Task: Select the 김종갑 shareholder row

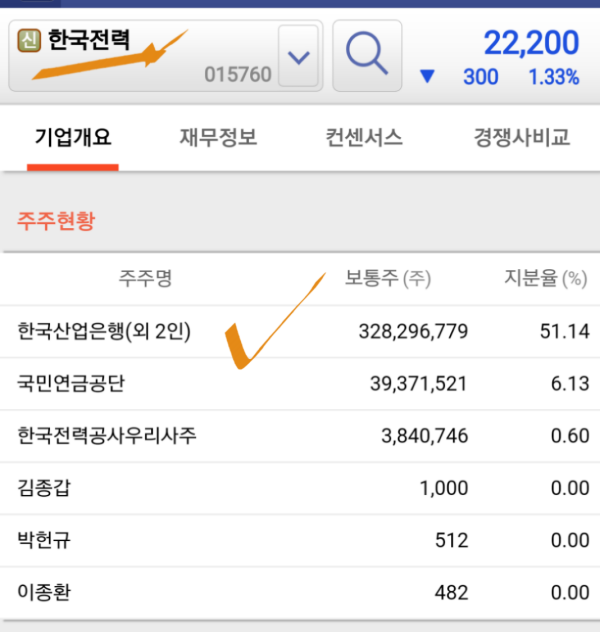Action: [300, 488]
